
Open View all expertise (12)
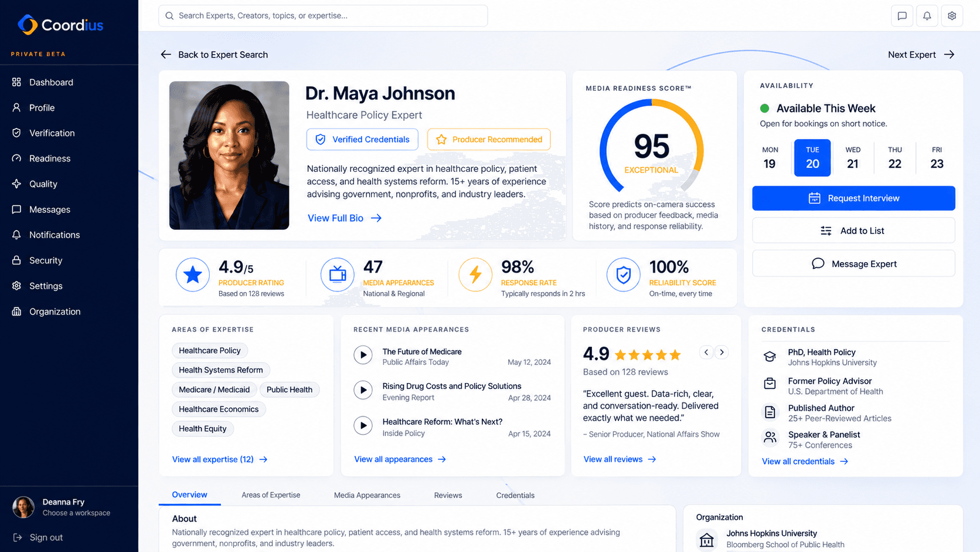[220, 459]
